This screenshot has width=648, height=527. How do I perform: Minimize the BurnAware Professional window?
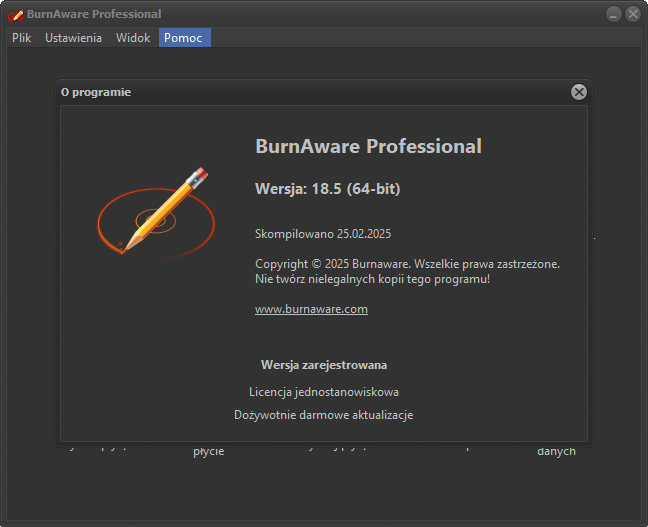pyautogui.click(x=614, y=14)
